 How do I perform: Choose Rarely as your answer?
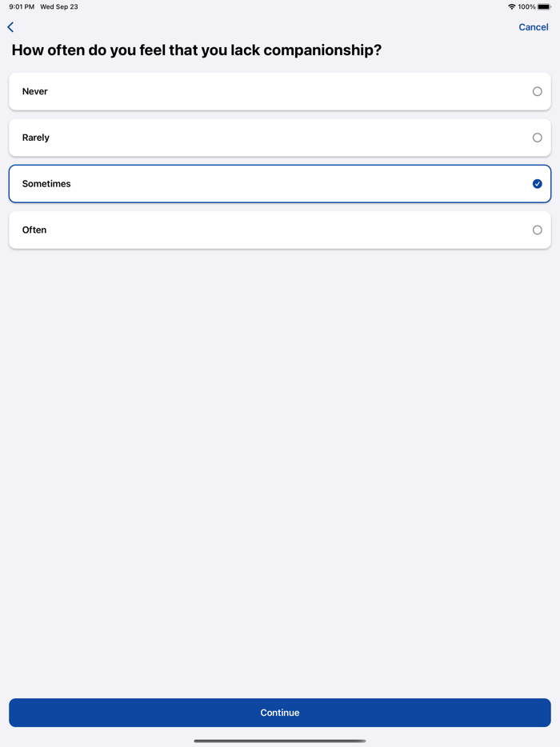click(279, 137)
